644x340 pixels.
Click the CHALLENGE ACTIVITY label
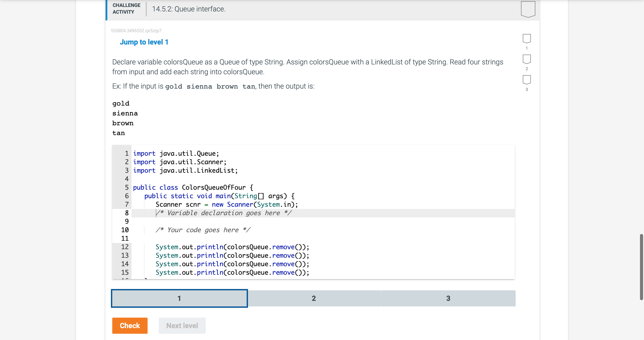[x=126, y=8]
